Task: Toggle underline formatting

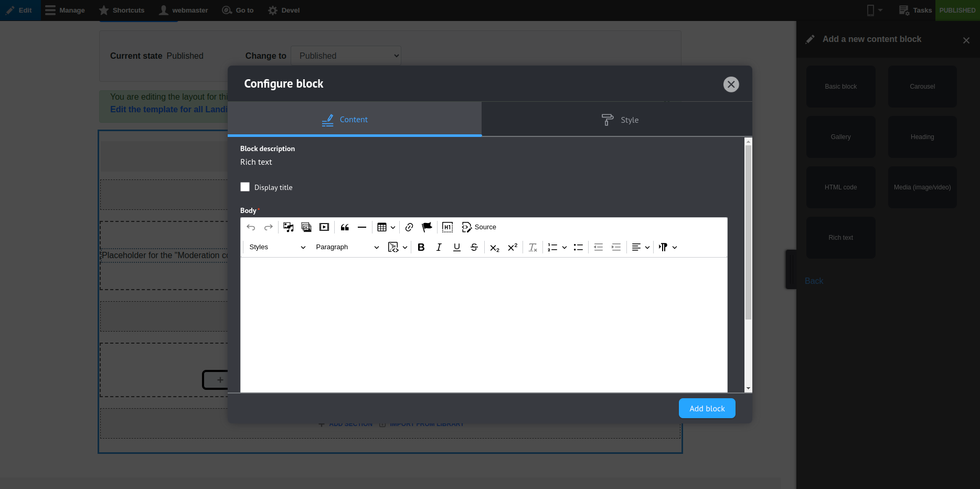Action: click(457, 247)
